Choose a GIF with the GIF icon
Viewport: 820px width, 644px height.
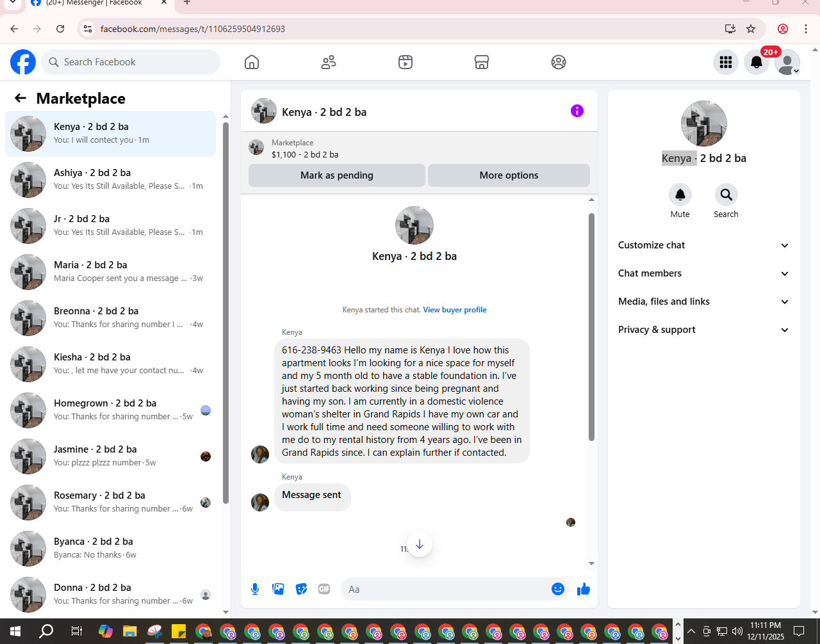tap(324, 589)
